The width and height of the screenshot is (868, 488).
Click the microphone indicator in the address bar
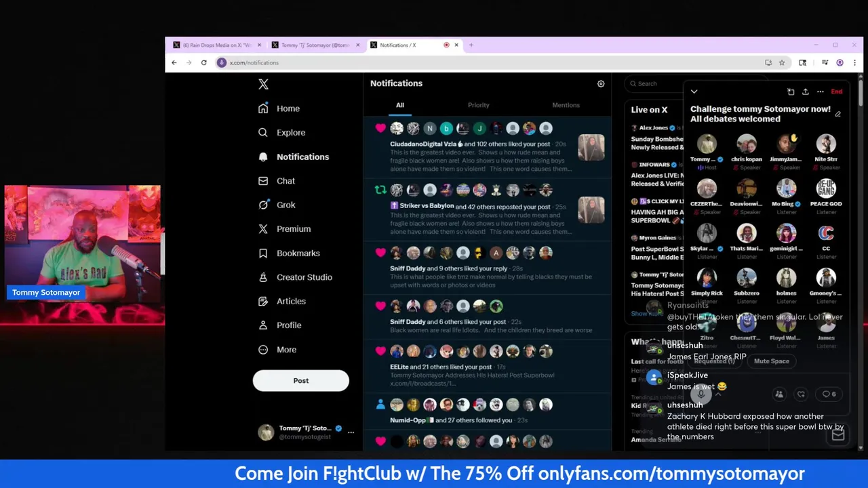point(221,62)
